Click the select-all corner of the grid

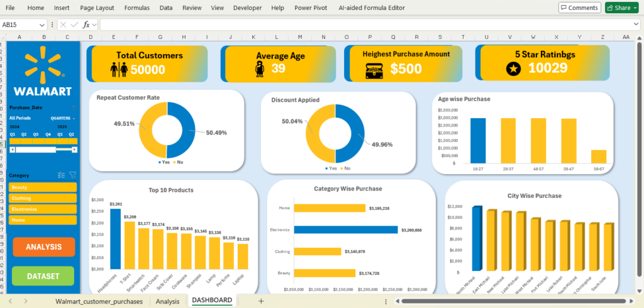[x=3, y=37]
